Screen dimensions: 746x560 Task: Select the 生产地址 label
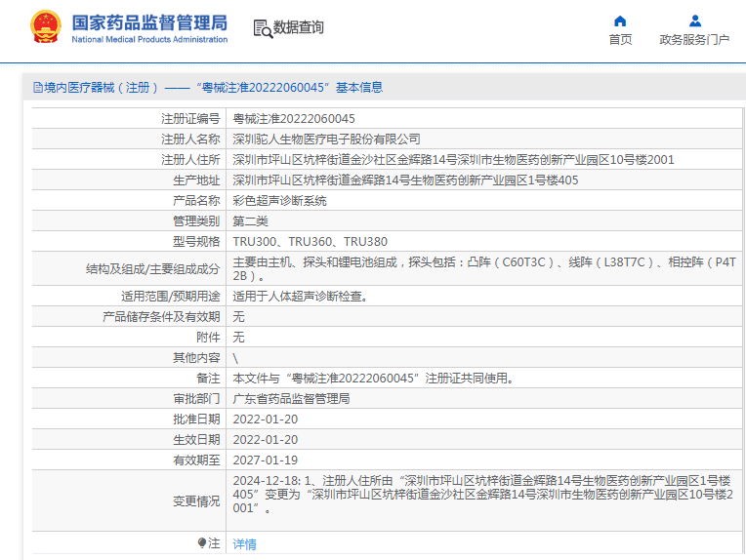pyautogui.click(x=196, y=180)
